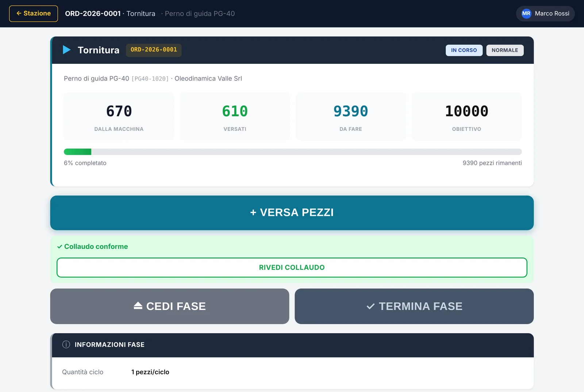Click the 'Quantità ciclo' label
Image resolution: width=584 pixels, height=392 pixels.
click(83, 372)
